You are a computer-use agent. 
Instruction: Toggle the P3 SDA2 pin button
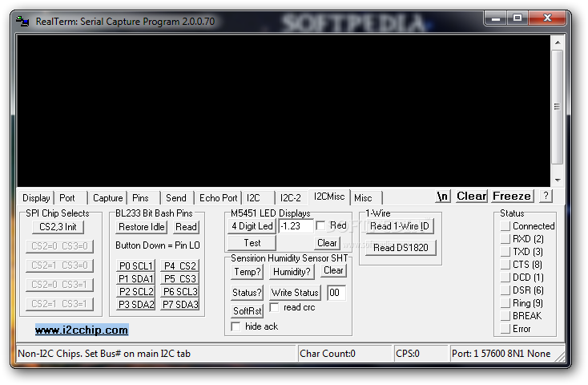coord(136,304)
